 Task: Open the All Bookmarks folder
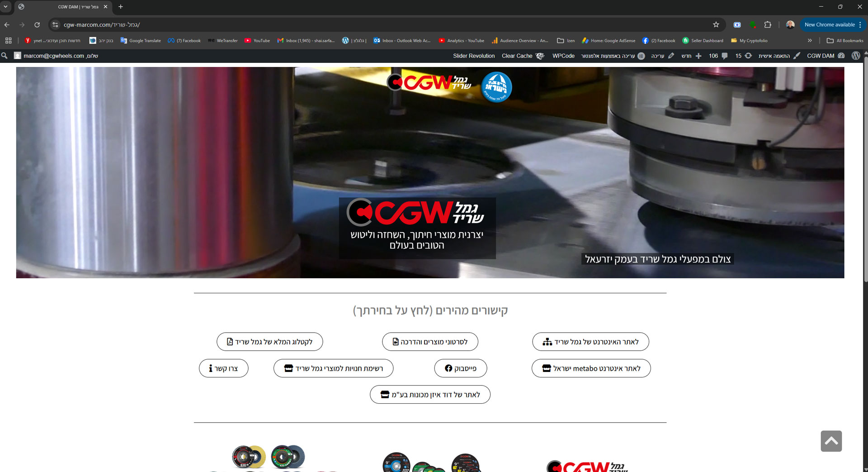tap(844, 40)
